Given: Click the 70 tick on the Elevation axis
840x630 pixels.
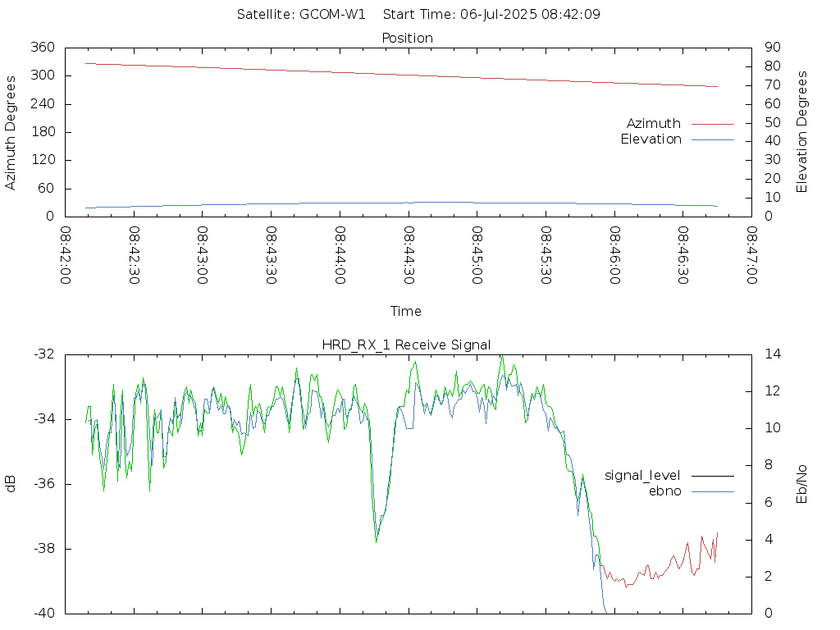Looking at the screenshot, I should click(x=773, y=85).
